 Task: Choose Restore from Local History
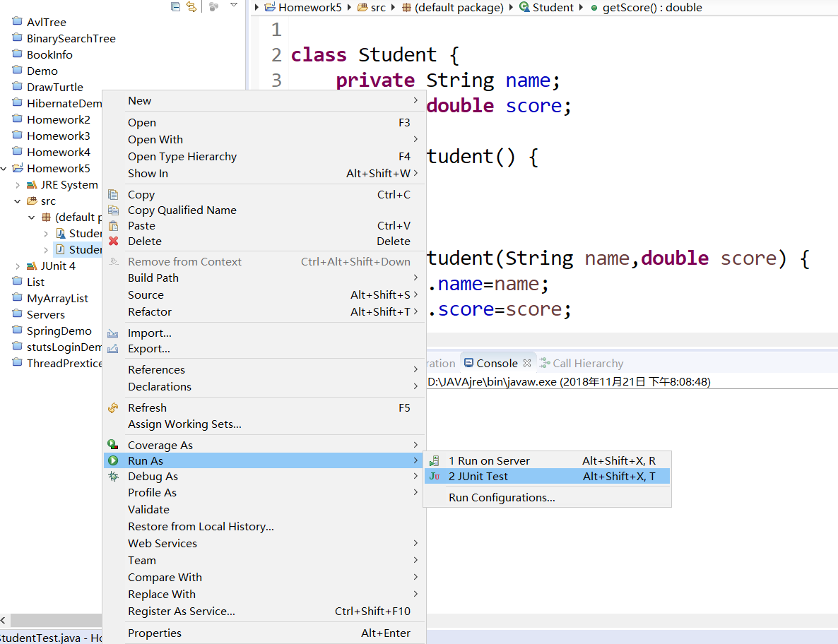[264, 527]
